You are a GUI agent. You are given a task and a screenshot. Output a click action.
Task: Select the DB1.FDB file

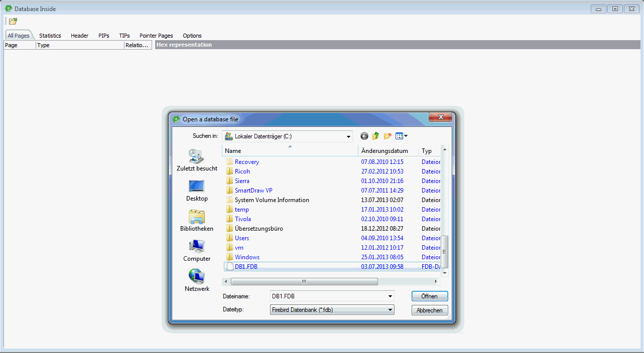click(x=246, y=267)
